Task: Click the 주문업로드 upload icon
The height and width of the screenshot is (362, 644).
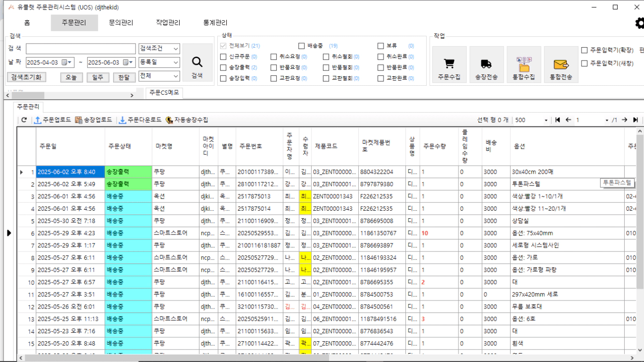Action: (x=38, y=120)
